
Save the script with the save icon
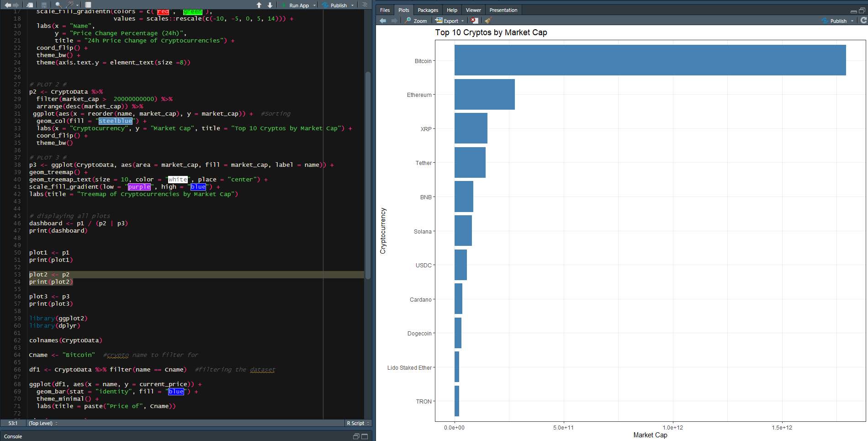[44, 4]
